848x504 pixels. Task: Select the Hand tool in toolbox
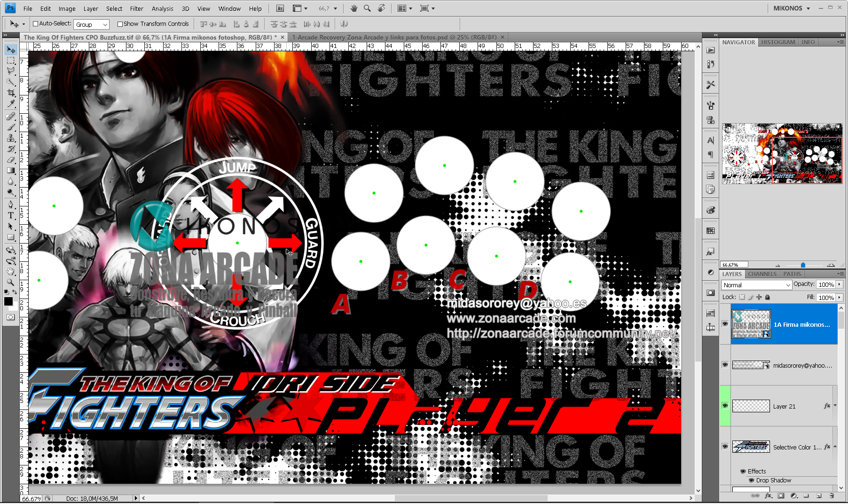coord(11,271)
